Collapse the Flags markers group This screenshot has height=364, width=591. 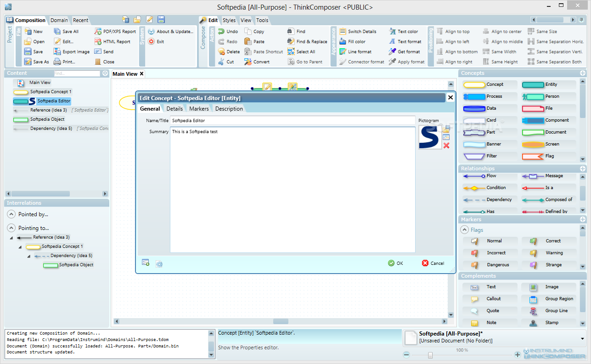click(x=464, y=230)
